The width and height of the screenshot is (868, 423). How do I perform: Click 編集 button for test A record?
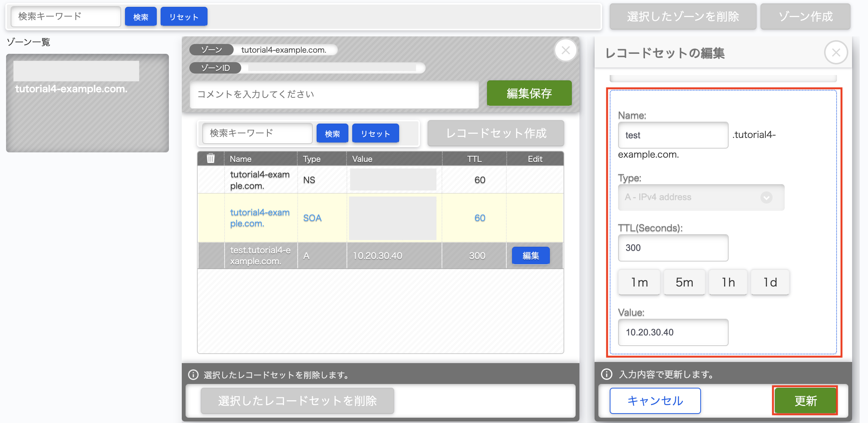point(531,256)
